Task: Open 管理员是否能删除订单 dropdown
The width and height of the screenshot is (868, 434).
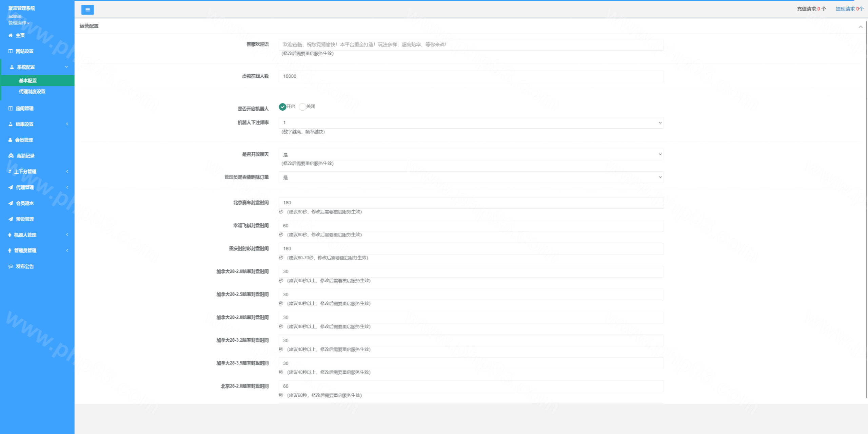Action: [x=471, y=177]
